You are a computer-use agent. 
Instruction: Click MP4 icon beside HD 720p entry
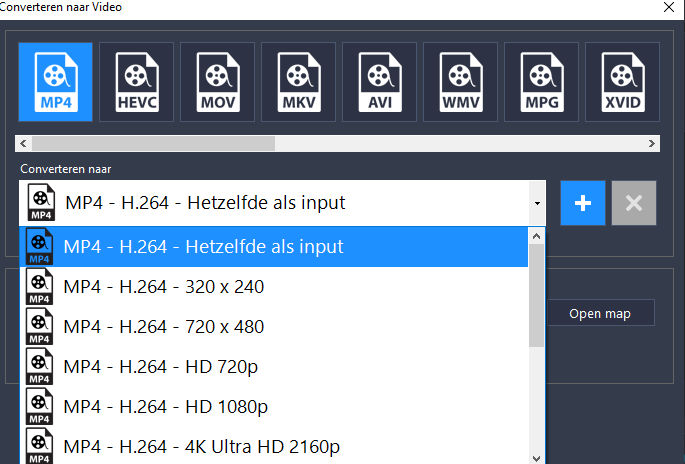pos(39,367)
